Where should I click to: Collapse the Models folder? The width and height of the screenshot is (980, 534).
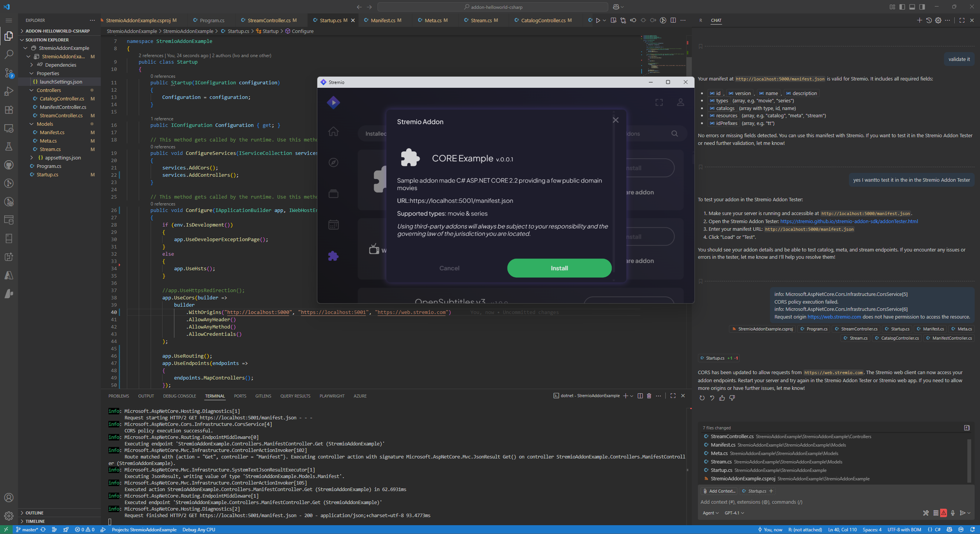click(32, 124)
